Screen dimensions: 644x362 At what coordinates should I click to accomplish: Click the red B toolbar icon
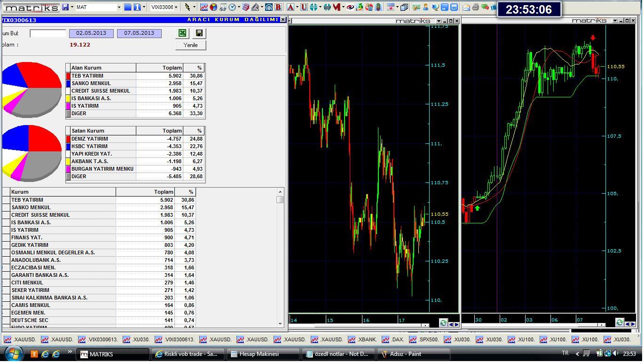(278, 7)
